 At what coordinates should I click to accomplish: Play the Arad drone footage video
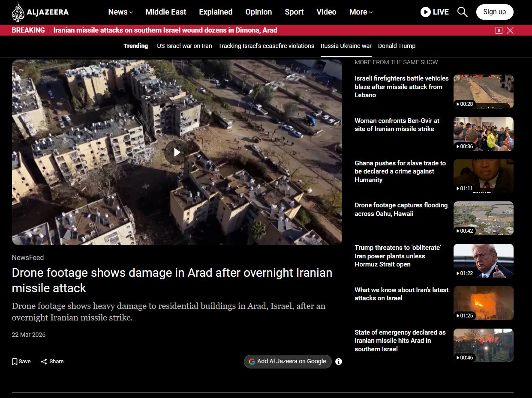pyautogui.click(x=177, y=152)
